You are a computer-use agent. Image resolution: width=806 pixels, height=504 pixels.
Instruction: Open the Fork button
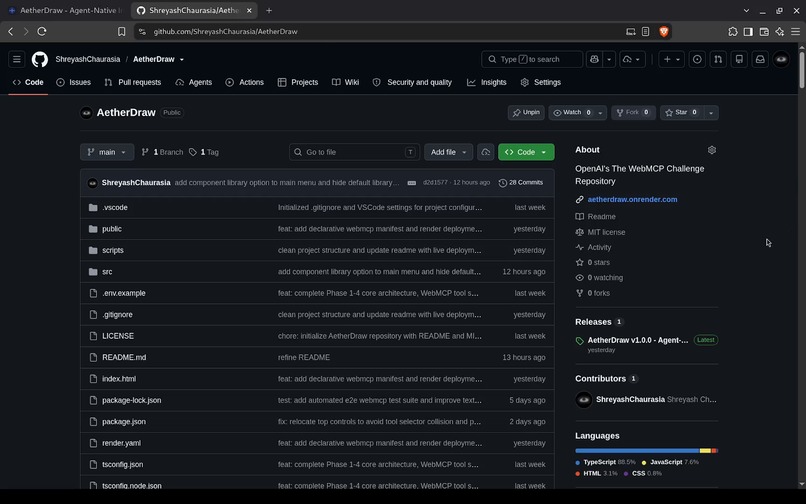[x=633, y=113]
